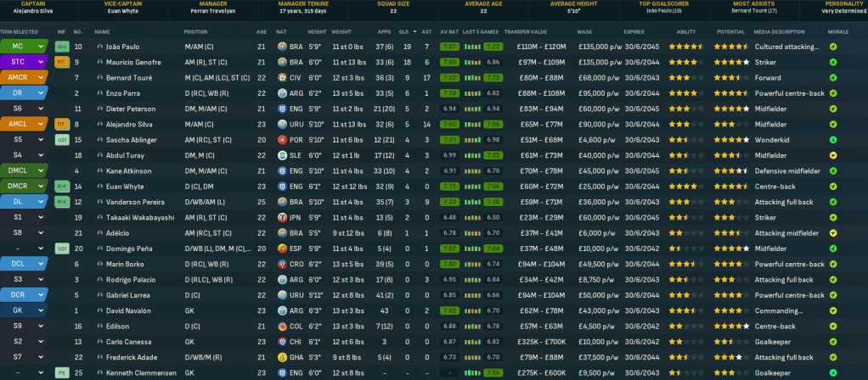The width and height of the screenshot is (868, 380).
Task: Click Frederick Adade's Ghana nationality badge
Action: [x=282, y=357]
